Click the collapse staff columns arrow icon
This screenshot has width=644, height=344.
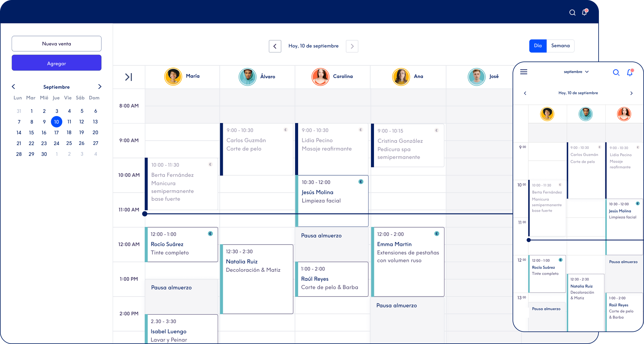point(128,77)
